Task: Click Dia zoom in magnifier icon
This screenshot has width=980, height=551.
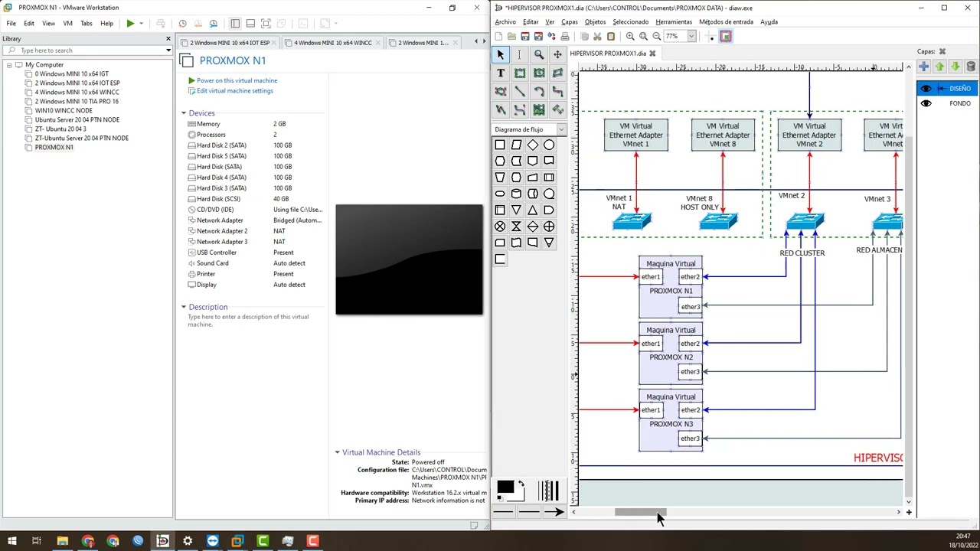Action: pyautogui.click(x=630, y=36)
